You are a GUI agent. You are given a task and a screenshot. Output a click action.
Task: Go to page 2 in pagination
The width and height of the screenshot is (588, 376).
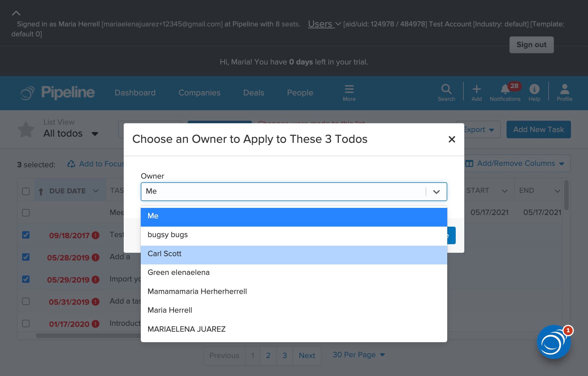point(268,356)
